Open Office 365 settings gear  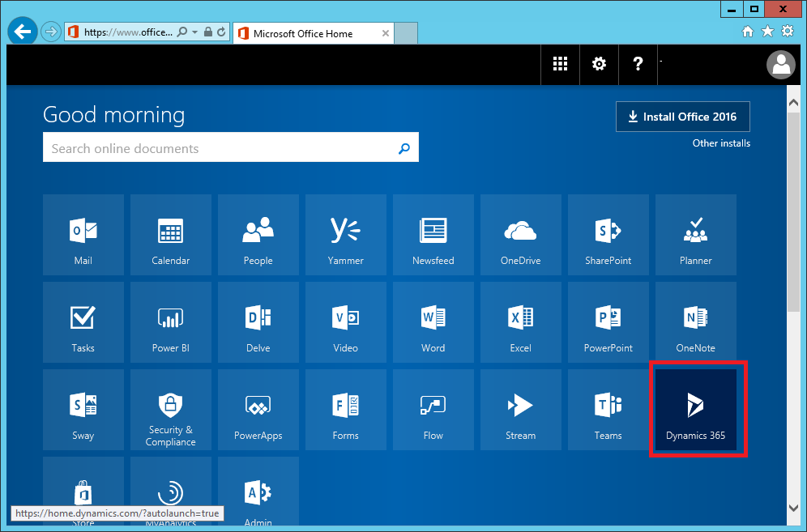pyautogui.click(x=599, y=64)
